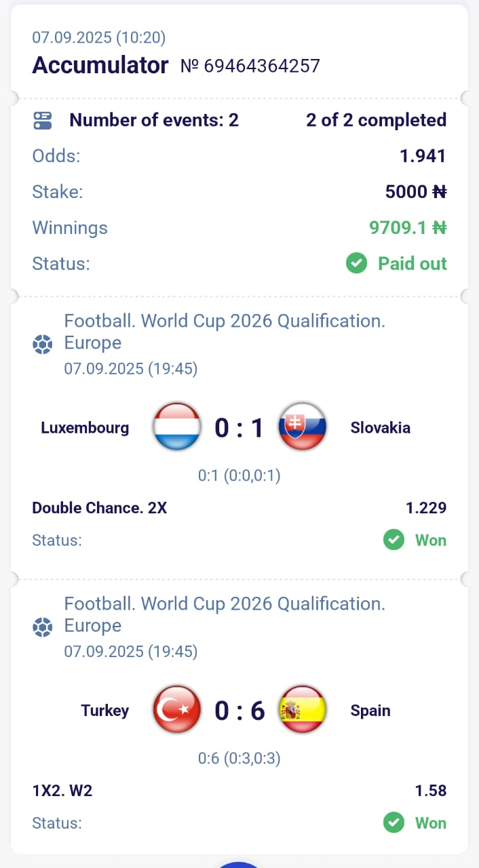Tap the Accumulator title
Image resolution: width=479 pixels, height=868 pixels.
tap(100, 66)
